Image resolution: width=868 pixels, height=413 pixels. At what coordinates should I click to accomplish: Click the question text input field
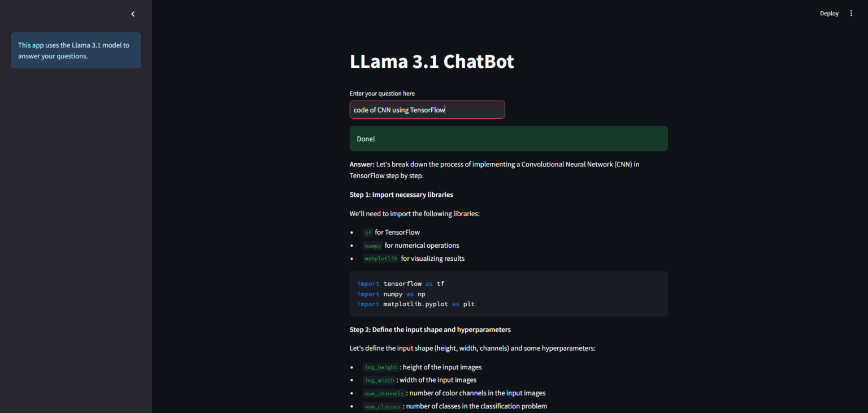(x=427, y=109)
